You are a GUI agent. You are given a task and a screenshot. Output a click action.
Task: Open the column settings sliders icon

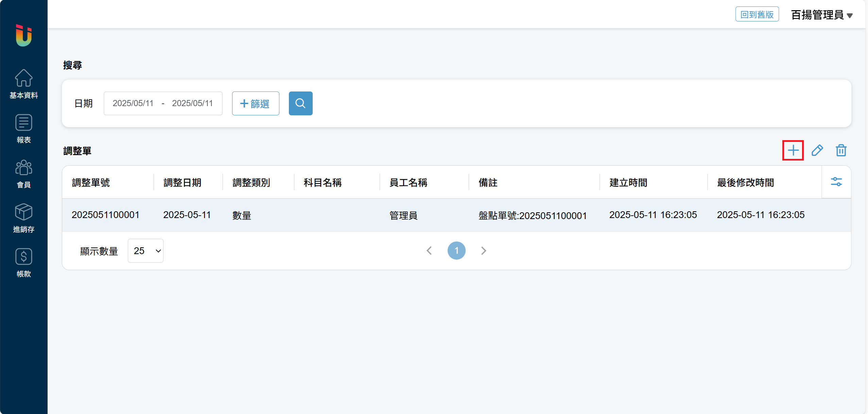click(836, 182)
